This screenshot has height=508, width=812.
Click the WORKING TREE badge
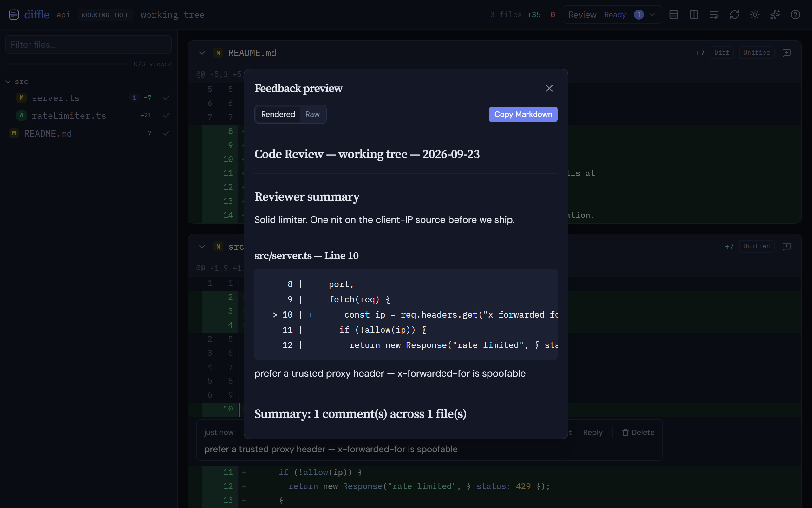(105, 15)
